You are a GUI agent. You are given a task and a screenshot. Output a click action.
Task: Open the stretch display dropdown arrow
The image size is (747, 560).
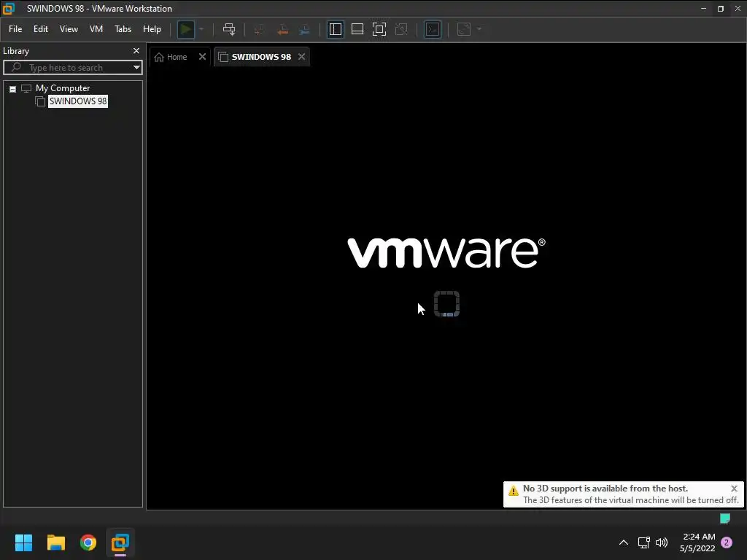tap(479, 29)
